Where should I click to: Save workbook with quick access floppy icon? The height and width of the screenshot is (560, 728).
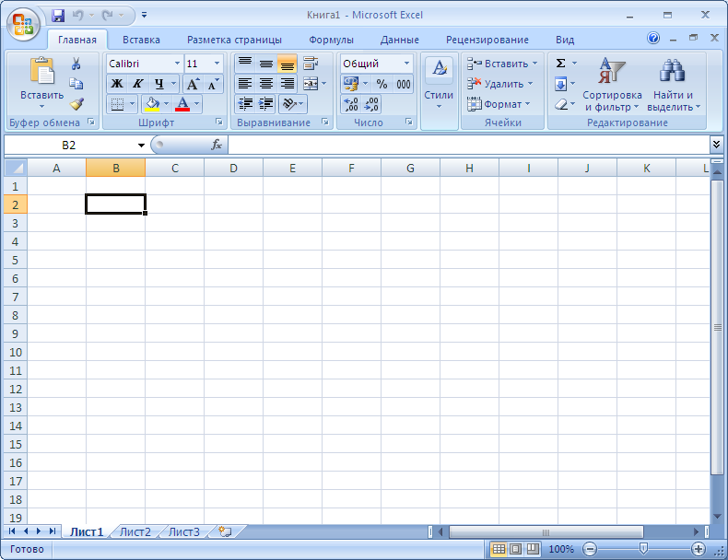click(x=58, y=16)
